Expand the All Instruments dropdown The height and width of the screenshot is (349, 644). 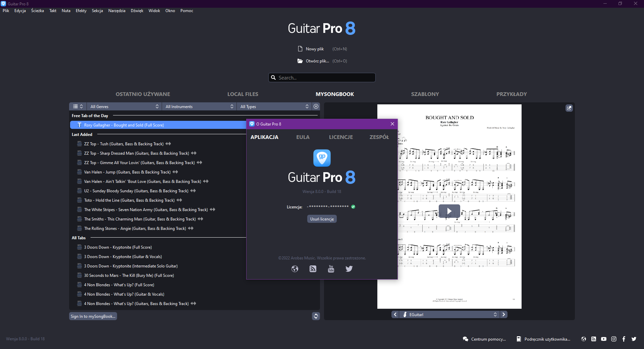pos(199,106)
